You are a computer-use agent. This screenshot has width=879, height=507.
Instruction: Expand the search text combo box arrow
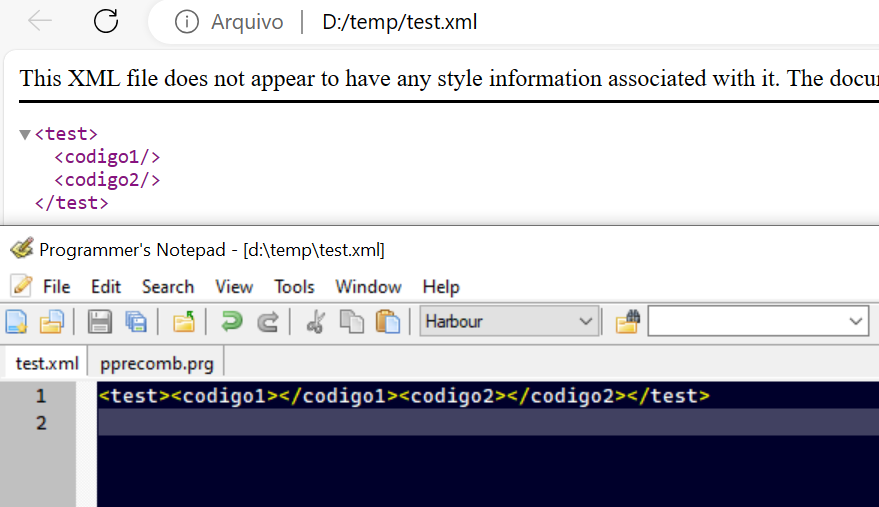coord(856,322)
